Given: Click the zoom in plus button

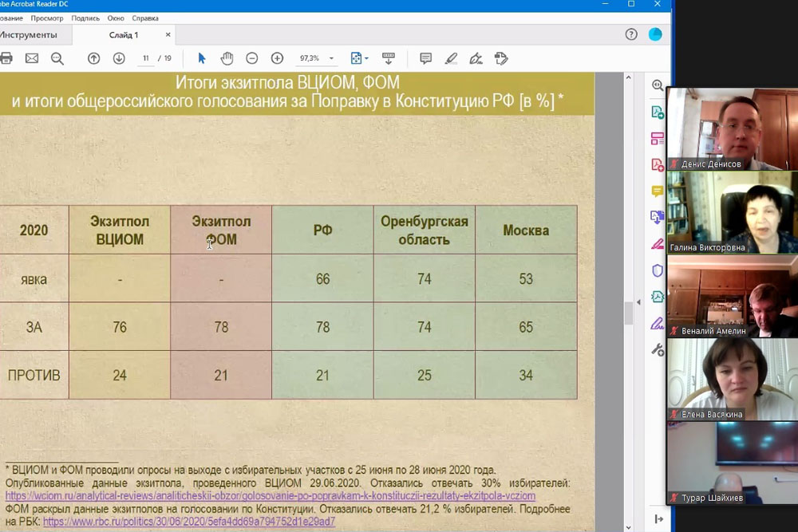Looking at the screenshot, I should click(x=277, y=58).
